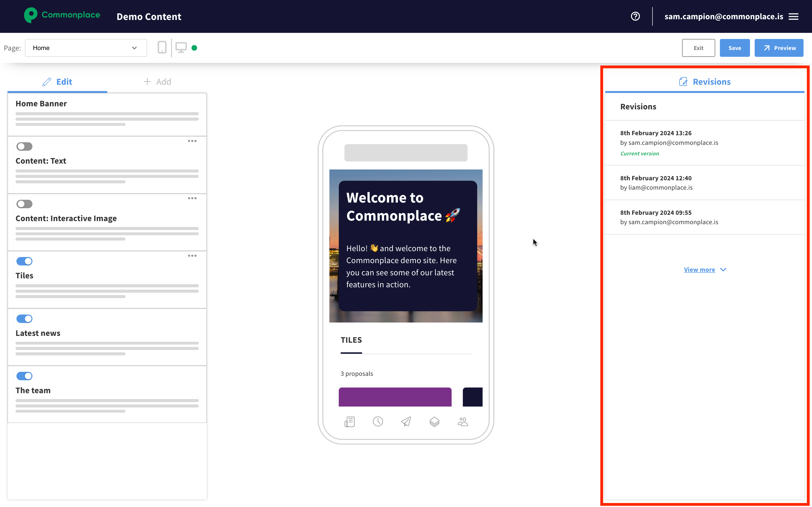The height and width of the screenshot is (507, 812).
Task: Open the help question mark icon
Action: click(x=635, y=16)
